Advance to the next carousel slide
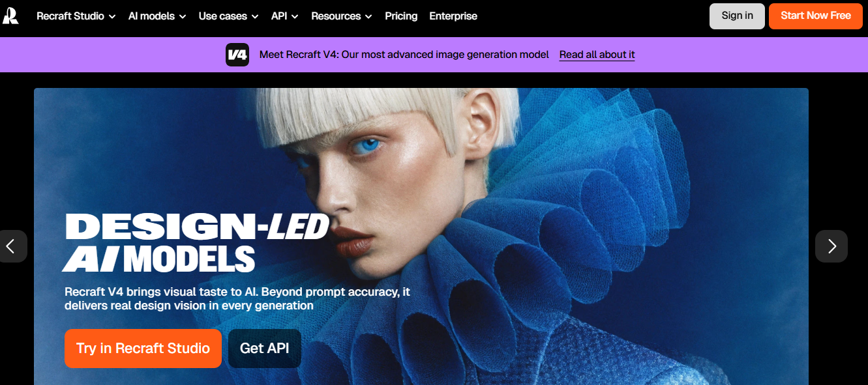Screen dimensions: 868x385 point(831,246)
